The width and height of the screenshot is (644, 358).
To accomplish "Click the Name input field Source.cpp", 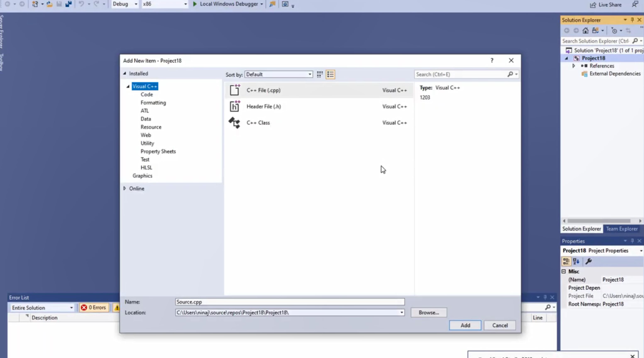I will pos(290,302).
